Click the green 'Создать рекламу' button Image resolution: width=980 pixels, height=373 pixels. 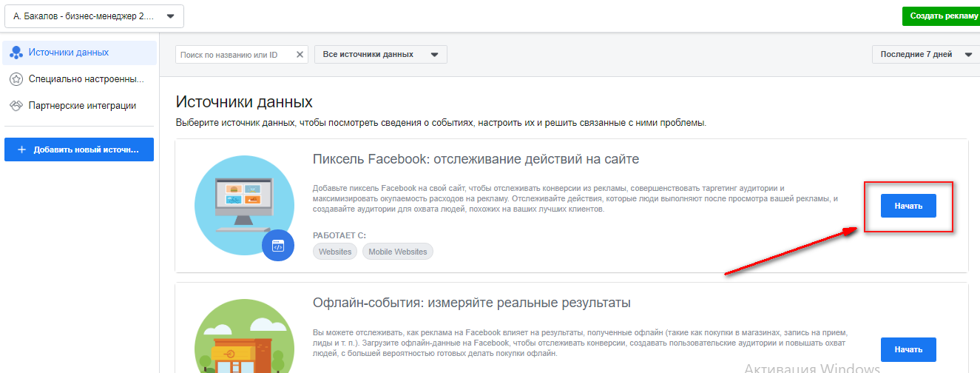tap(940, 16)
